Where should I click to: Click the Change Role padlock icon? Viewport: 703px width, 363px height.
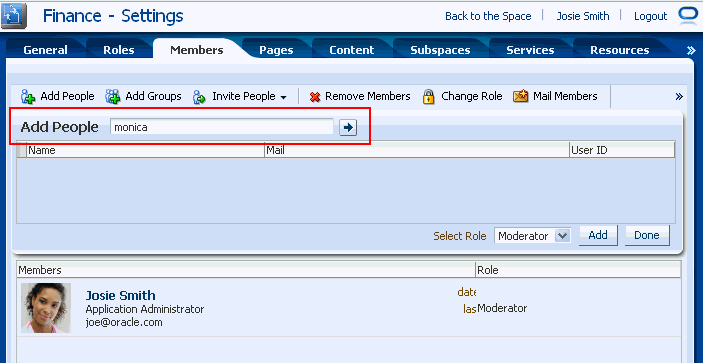pyautogui.click(x=429, y=97)
